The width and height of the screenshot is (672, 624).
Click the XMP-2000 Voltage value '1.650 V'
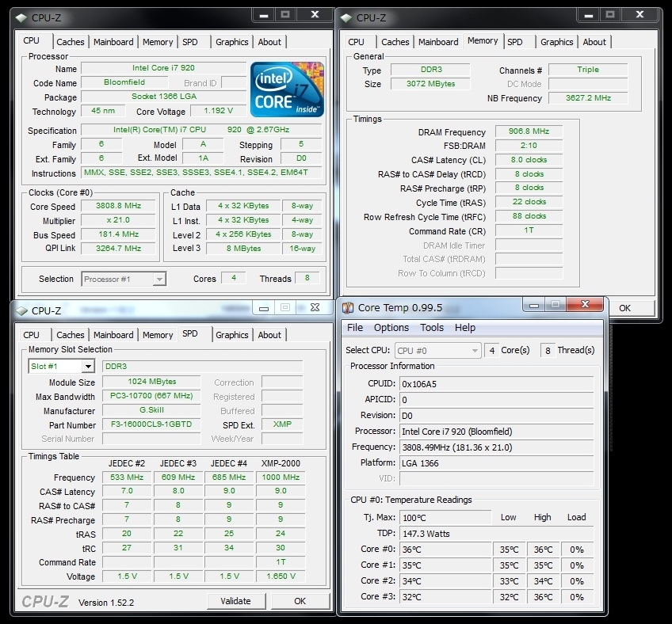281,576
